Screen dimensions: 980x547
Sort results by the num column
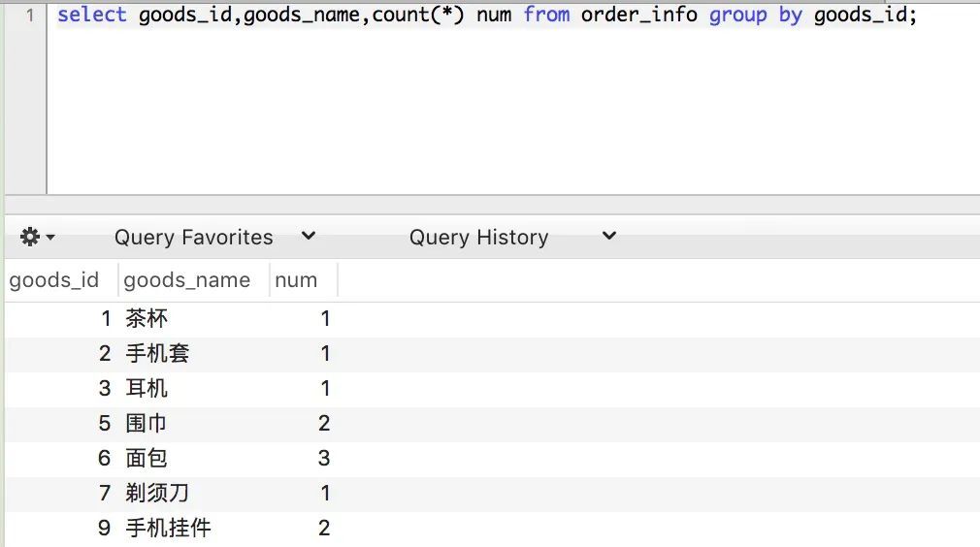click(296, 280)
